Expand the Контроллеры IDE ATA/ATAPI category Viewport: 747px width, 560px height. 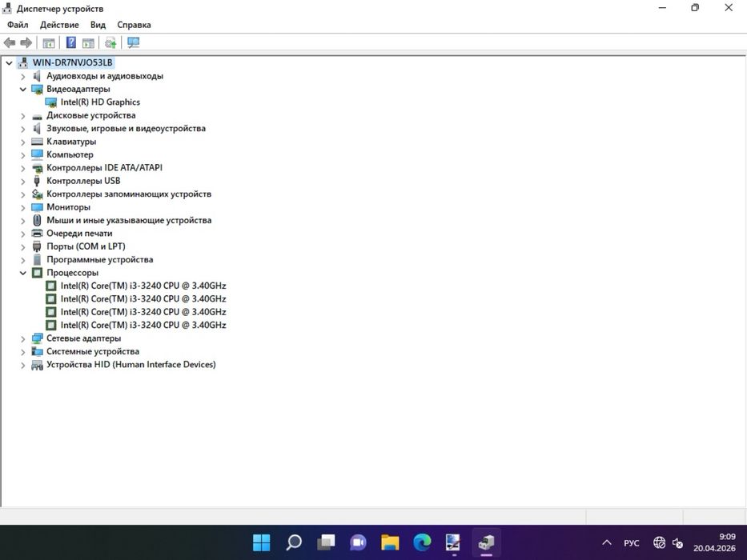coord(23,168)
